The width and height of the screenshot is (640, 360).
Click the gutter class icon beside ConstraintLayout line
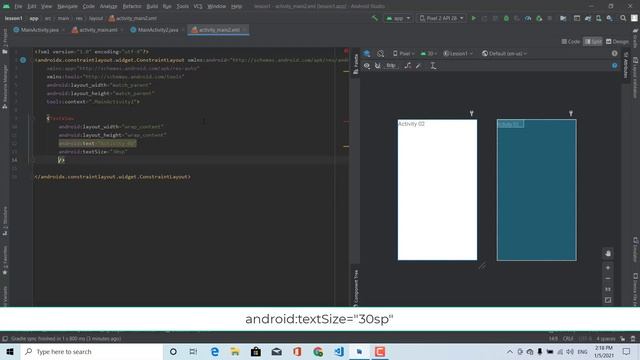(x=23, y=60)
